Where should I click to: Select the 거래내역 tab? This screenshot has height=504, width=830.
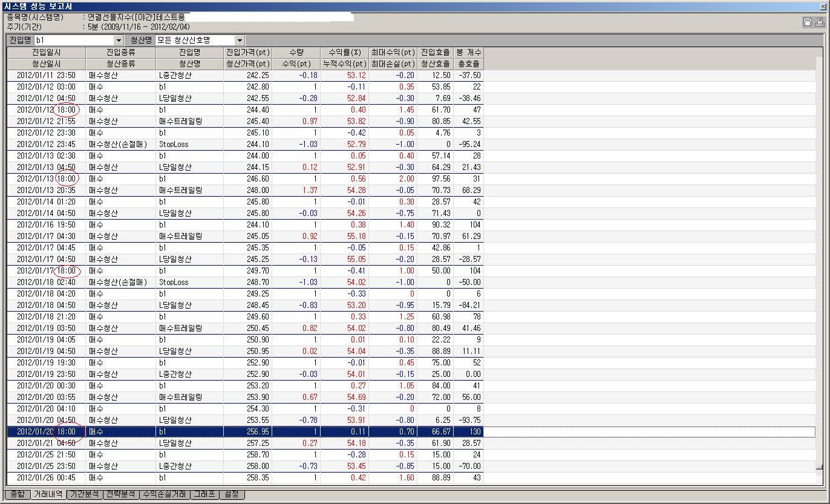(49, 494)
